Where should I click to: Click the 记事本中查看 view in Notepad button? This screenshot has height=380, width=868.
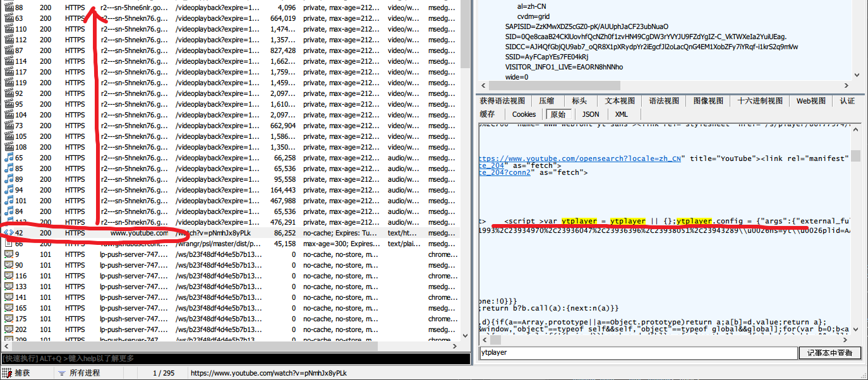pyautogui.click(x=829, y=352)
